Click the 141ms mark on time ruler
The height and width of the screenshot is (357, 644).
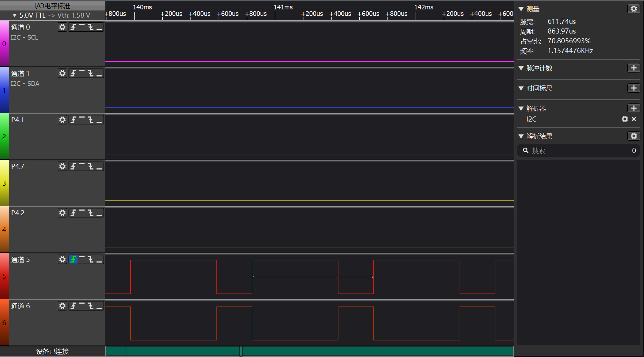[x=283, y=7]
